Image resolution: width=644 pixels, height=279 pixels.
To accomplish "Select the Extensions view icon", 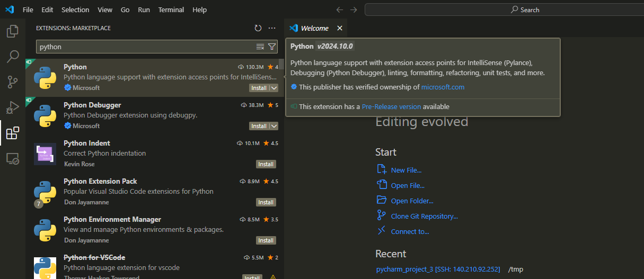I will point(12,133).
